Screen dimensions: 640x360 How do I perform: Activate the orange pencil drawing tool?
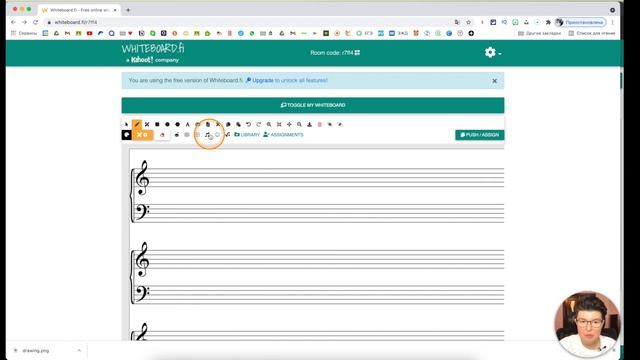[137, 124]
